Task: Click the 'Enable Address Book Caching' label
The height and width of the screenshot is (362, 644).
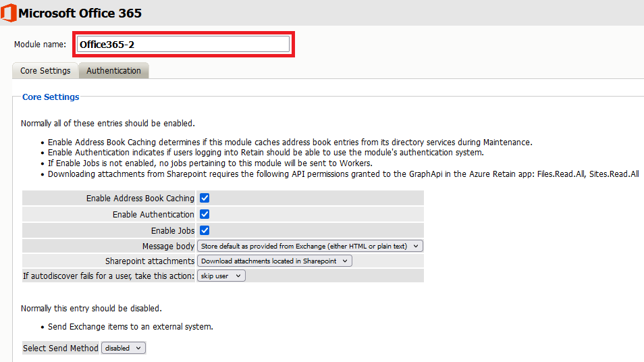Action: point(140,198)
